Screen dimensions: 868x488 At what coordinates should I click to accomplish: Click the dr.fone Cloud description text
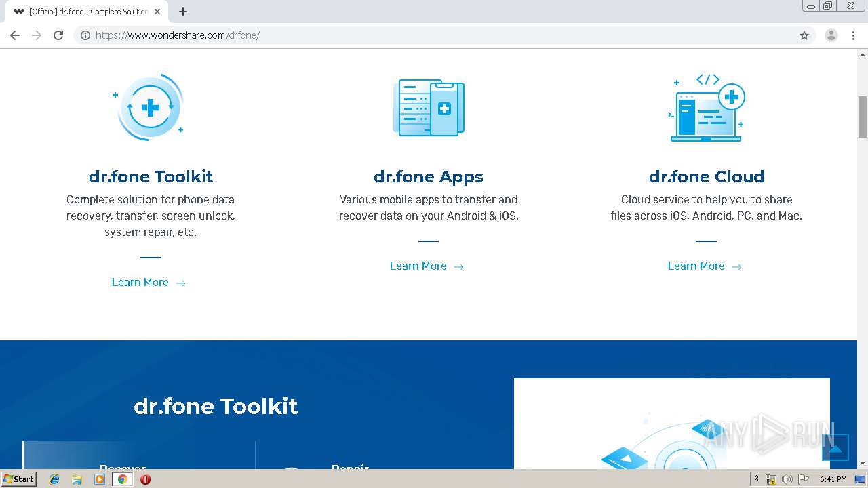tap(707, 207)
